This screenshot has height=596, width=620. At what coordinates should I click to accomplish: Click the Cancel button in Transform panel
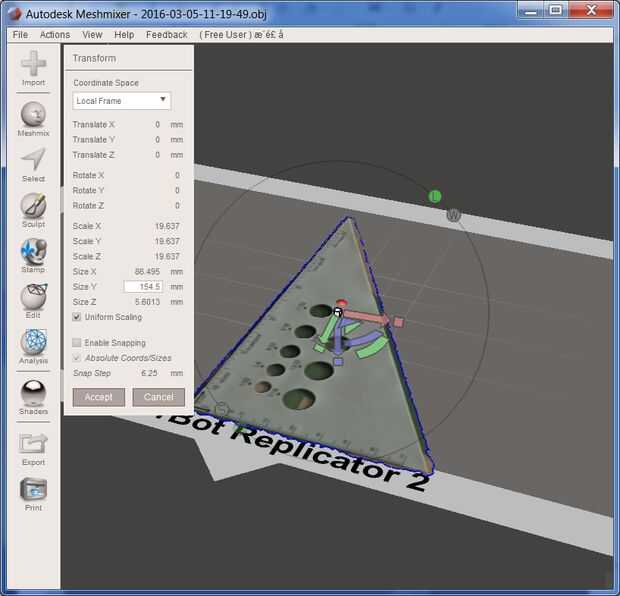[159, 397]
